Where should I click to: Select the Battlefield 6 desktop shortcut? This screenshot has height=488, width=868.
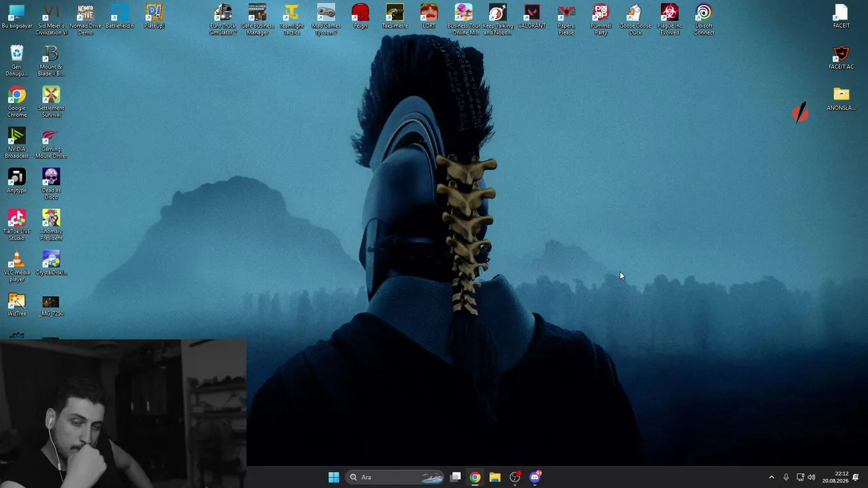click(x=120, y=16)
